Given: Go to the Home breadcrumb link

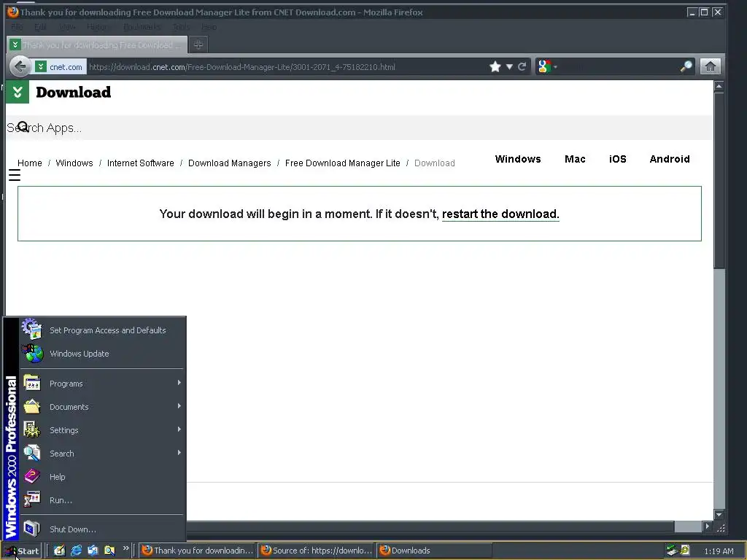Looking at the screenshot, I should [x=29, y=163].
